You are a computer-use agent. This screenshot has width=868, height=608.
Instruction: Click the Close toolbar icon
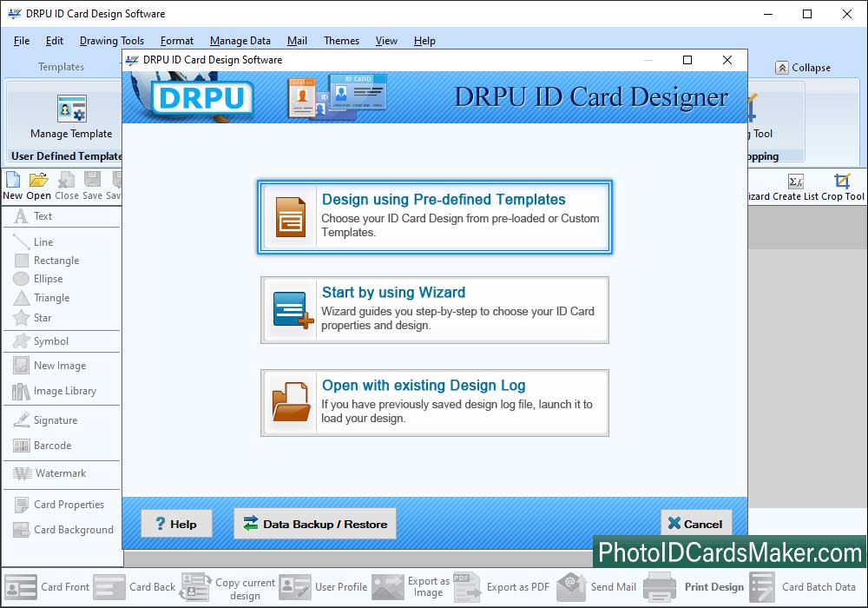click(x=67, y=186)
